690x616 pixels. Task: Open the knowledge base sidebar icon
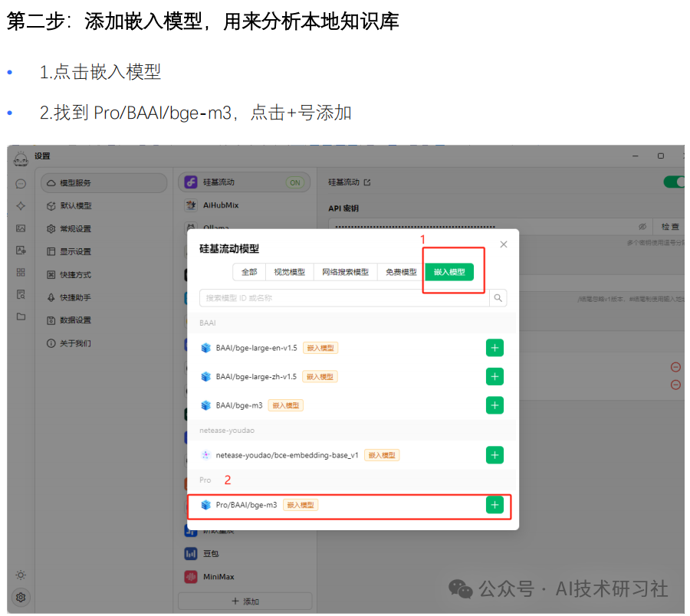pyautogui.click(x=21, y=294)
